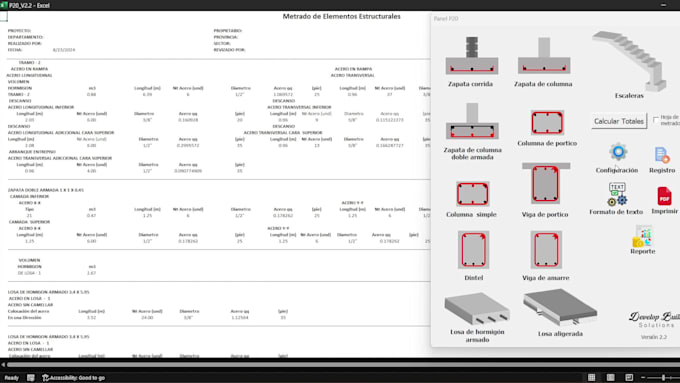Click the left scroll arrow

tap(3, 365)
